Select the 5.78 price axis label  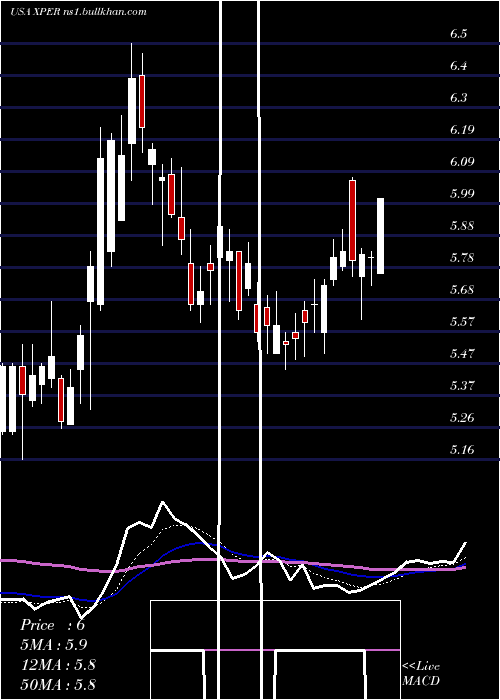pos(462,258)
